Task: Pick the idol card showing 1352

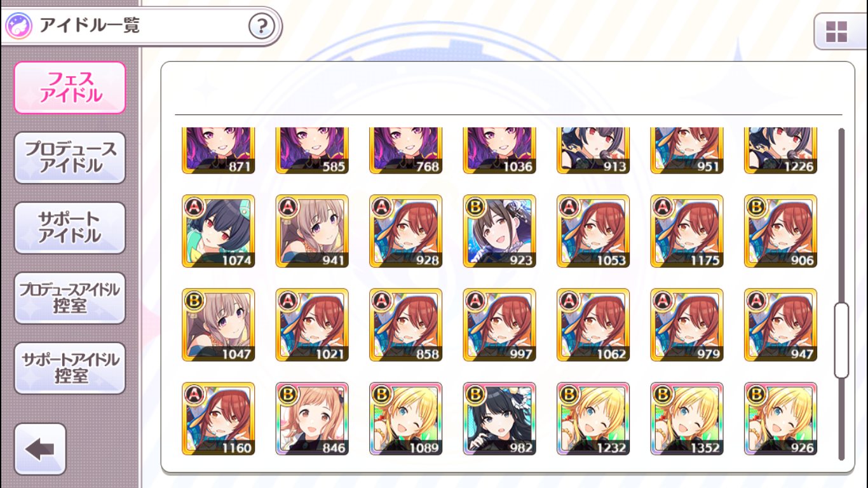Action: click(687, 419)
